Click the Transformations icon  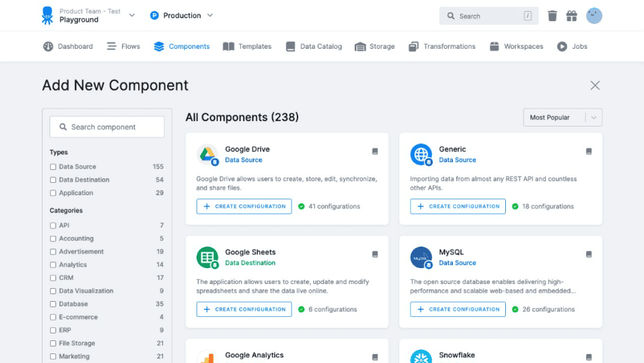click(x=414, y=46)
